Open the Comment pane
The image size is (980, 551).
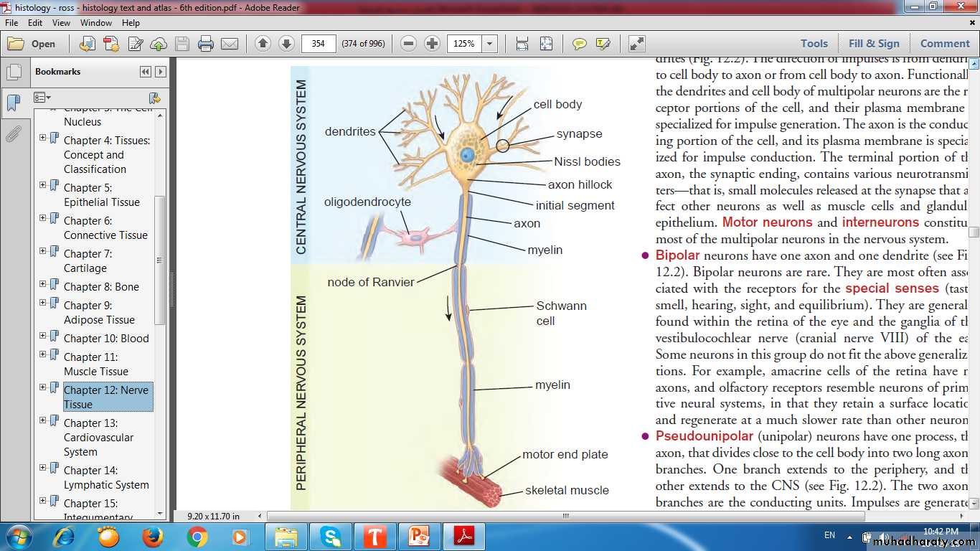point(945,44)
